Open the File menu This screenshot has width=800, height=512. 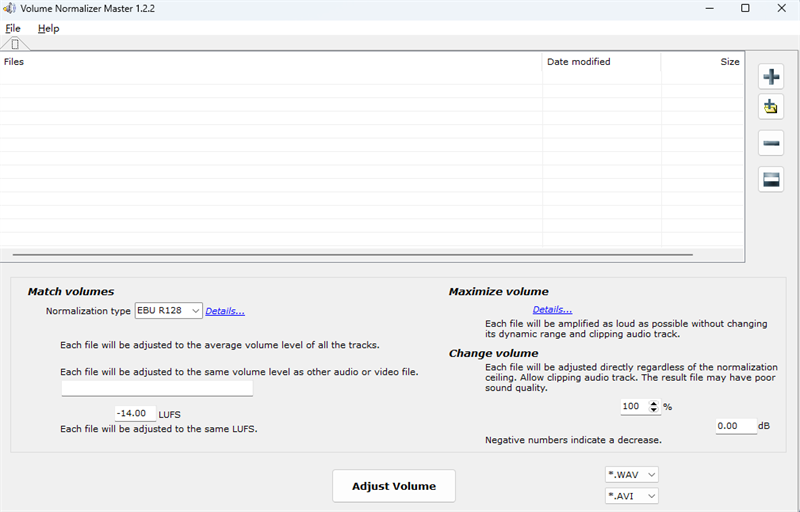(13, 29)
